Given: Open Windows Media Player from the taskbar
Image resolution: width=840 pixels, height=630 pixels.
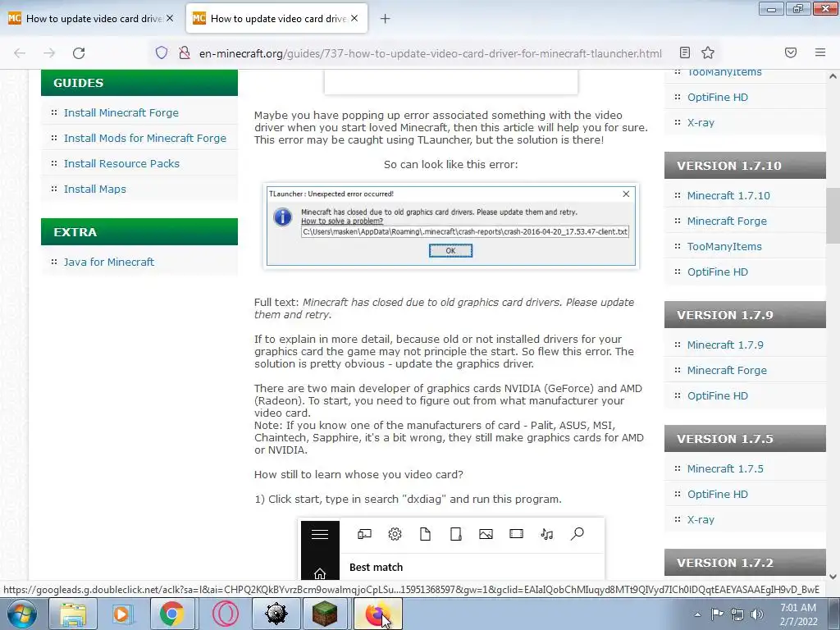Looking at the screenshot, I should click(x=122, y=614).
